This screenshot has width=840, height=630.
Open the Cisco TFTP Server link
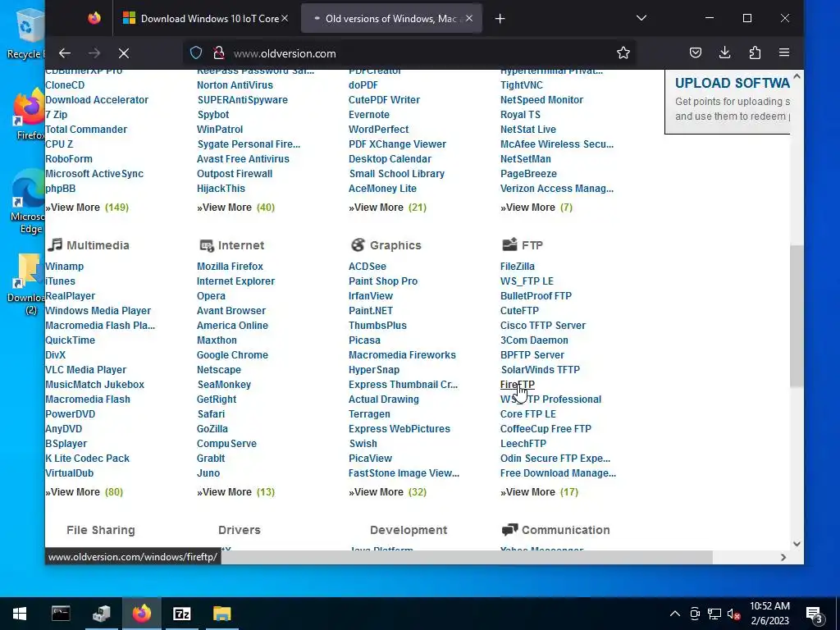point(543,326)
